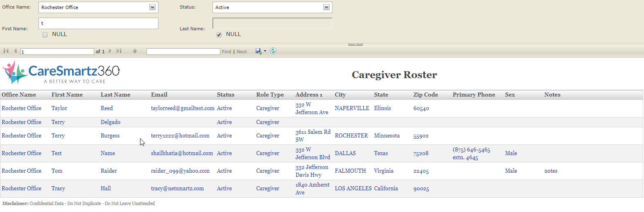Screen dimensions: 644x212
Task: Click city ROCHESTER
Action: 351,135
